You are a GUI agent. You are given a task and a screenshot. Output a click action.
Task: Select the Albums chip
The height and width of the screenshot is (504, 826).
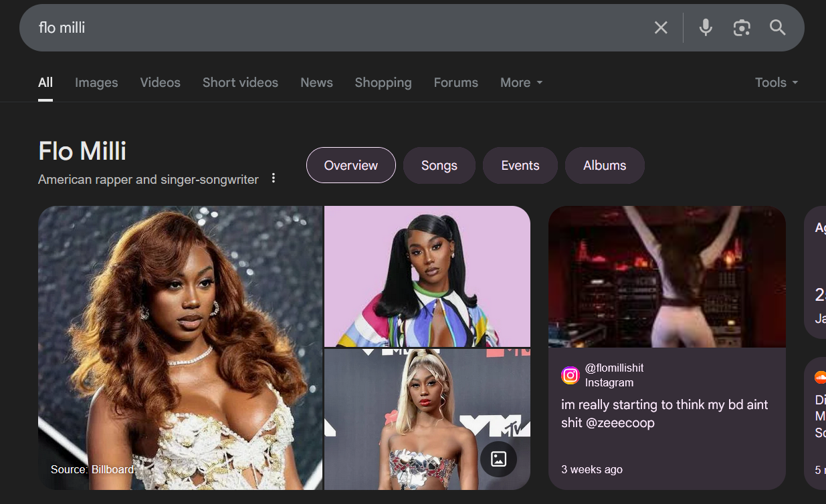pyautogui.click(x=605, y=165)
